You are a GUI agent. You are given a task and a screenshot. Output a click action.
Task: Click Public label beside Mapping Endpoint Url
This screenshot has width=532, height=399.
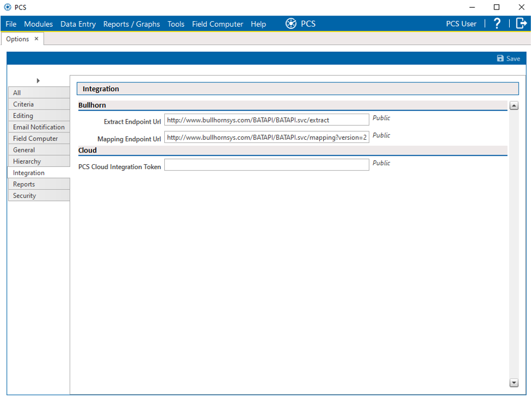[382, 135]
